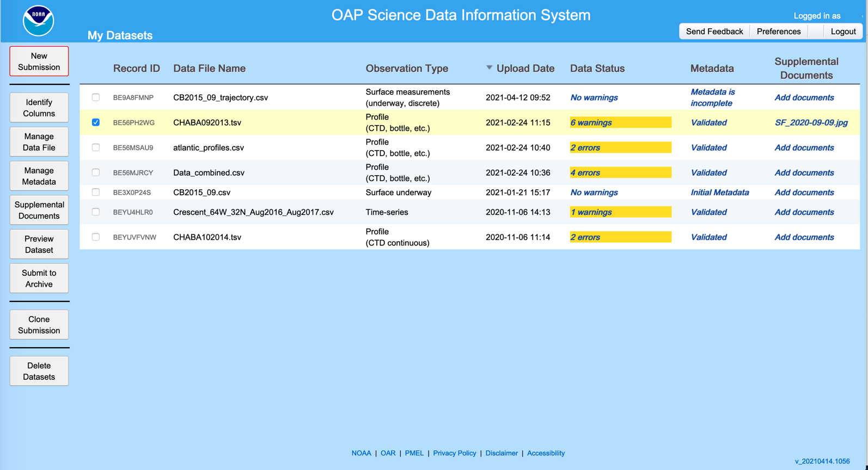Click Send Feedback in the header
The width and height of the screenshot is (868, 470).
[x=714, y=32]
